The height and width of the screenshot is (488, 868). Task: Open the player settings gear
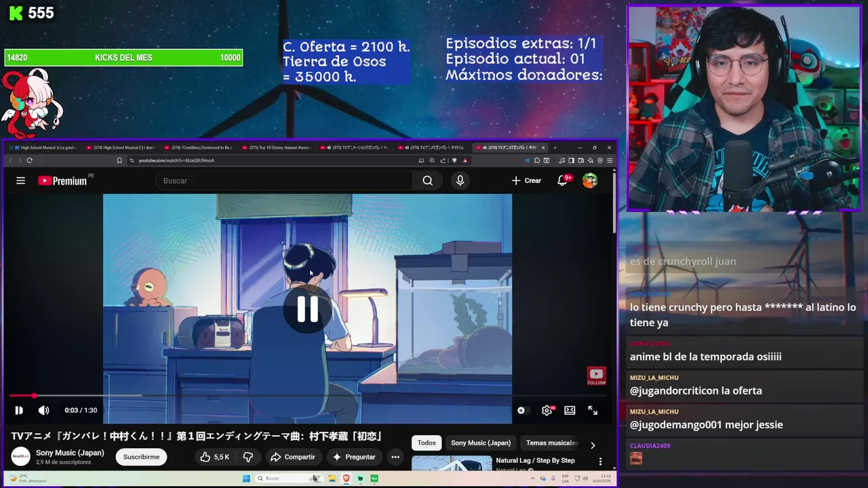point(547,410)
